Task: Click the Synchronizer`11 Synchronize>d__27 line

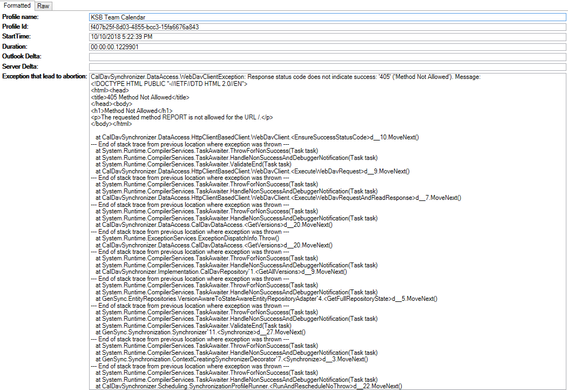Action: point(200,332)
